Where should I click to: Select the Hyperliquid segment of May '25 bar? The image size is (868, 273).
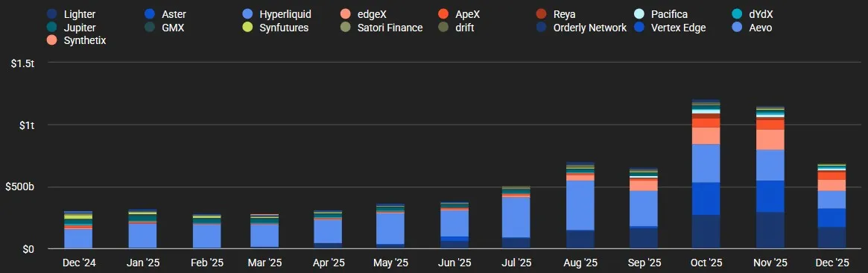[390, 228]
